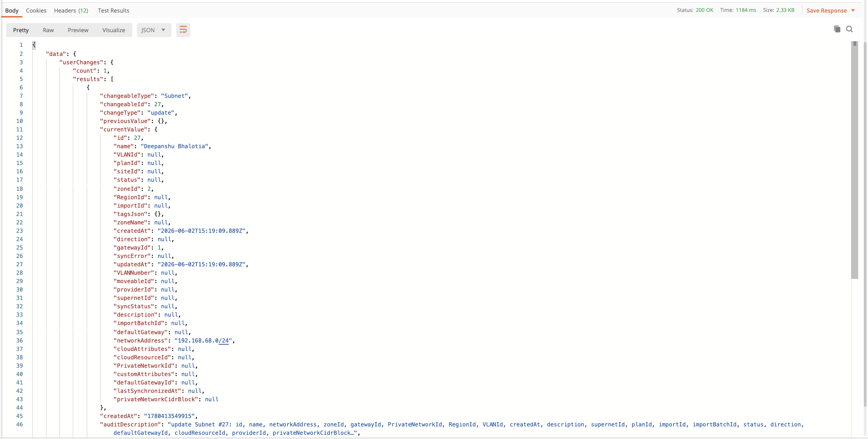Open the JSON format dropdown
The height and width of the screenshot is (439, 868).
pyautogui.click(x=154, y=30)
